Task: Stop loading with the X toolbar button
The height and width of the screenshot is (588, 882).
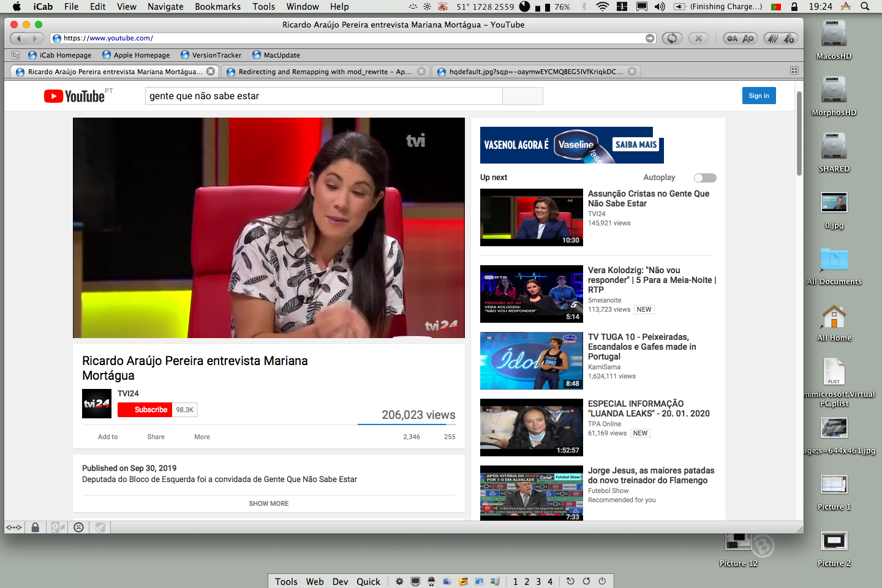Action: pyautogui.click(x=698, y=38)
